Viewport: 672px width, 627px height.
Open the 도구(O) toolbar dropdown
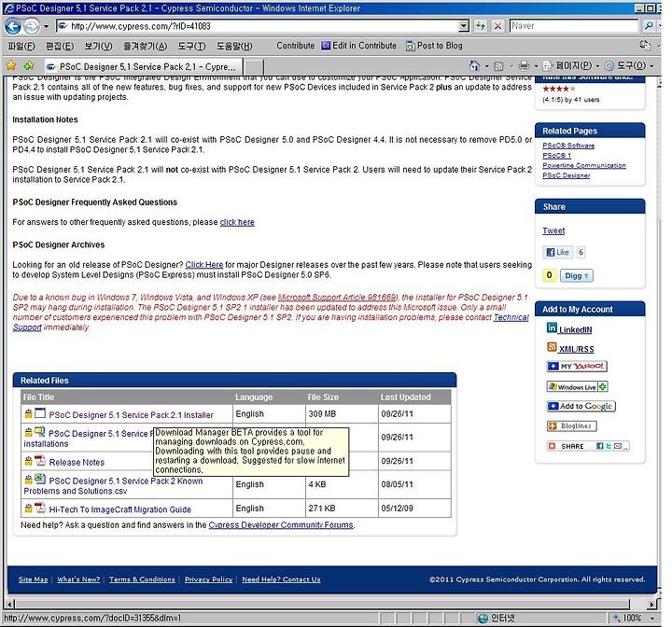[x=629, y=65]
